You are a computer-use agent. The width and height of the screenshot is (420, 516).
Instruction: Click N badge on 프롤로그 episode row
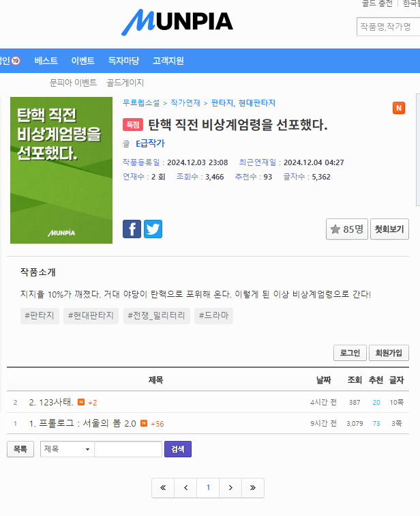coord(144,423)
